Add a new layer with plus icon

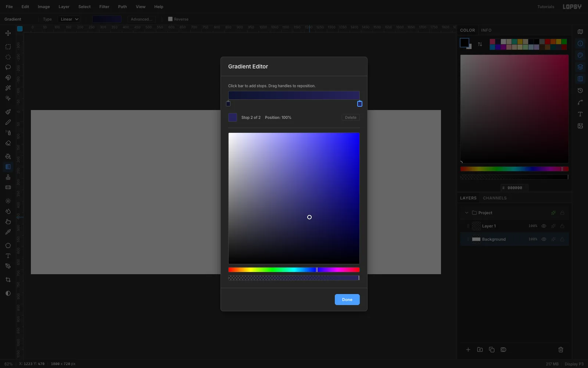468,350
